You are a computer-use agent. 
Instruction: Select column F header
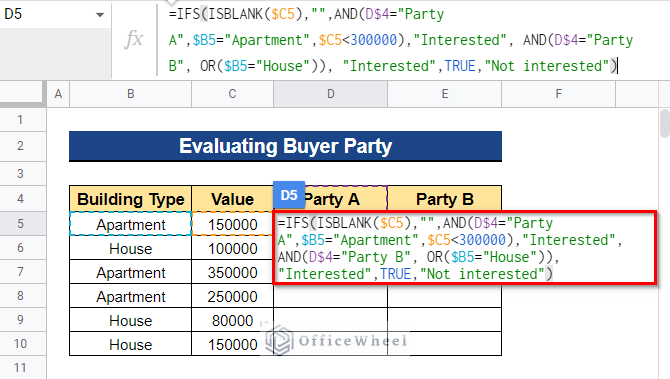click(x=558, y=94)
